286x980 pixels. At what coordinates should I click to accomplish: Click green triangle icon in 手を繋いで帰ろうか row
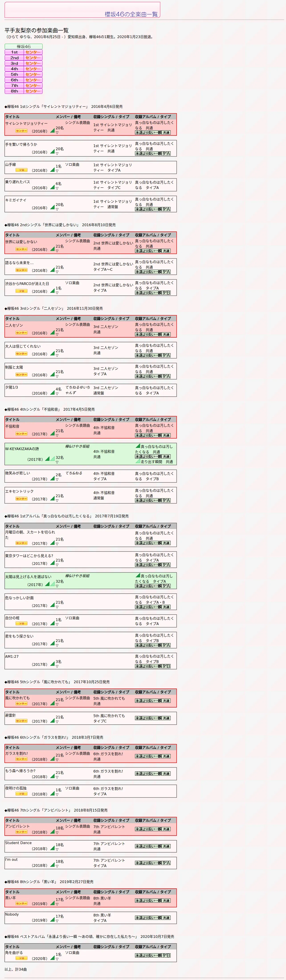click(53, 152)
